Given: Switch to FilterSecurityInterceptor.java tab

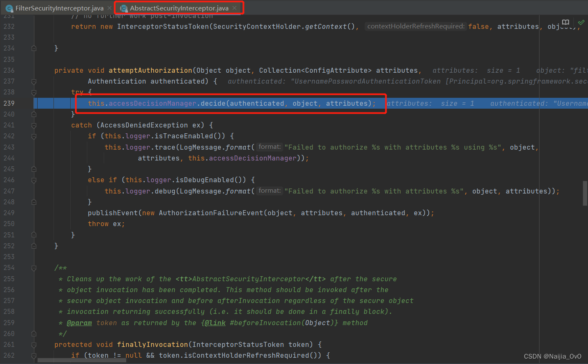Looking at the screenshot, I should 59,8.
